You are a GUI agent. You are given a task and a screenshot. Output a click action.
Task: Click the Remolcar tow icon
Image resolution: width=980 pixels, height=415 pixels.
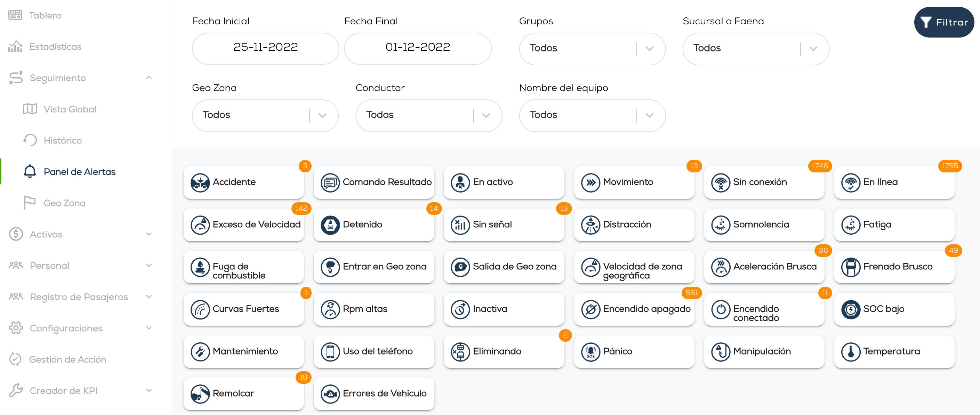click(x=200, y=394)
